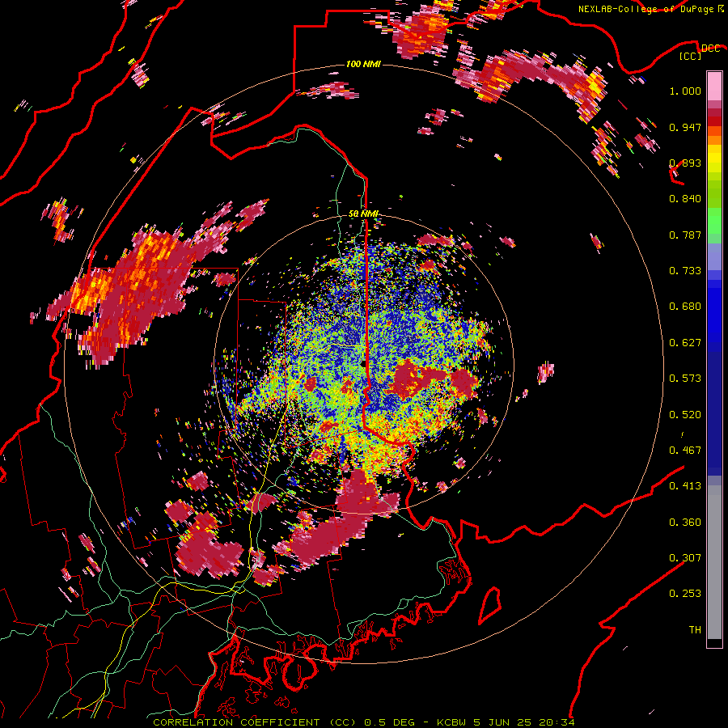Click the DCC label above the color scale
The width and height of the screenshot is (728, 728).
(710, 49)
